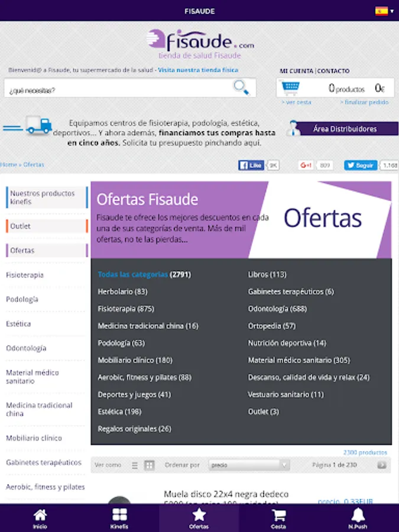This screenshot has height=532, width=399.
Task: Click finalizar pedido link
Action: (x=364, y=102)
